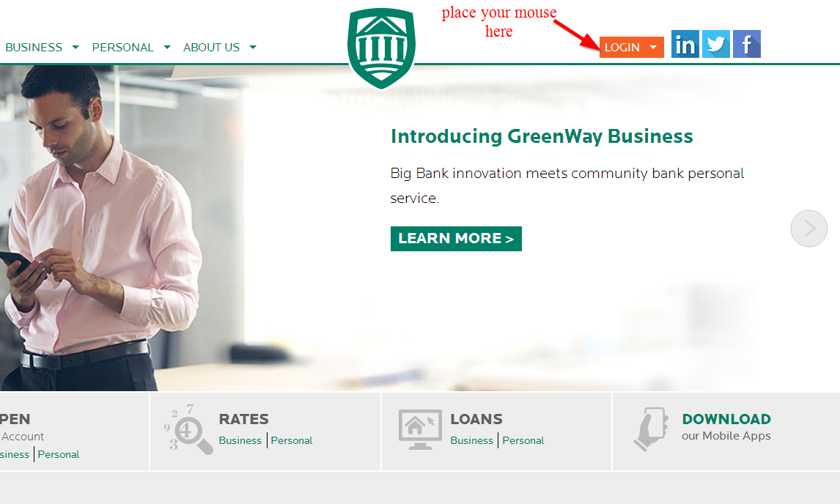Select the BUSINESS menu item
840x504 pixels.
[34, 47]
